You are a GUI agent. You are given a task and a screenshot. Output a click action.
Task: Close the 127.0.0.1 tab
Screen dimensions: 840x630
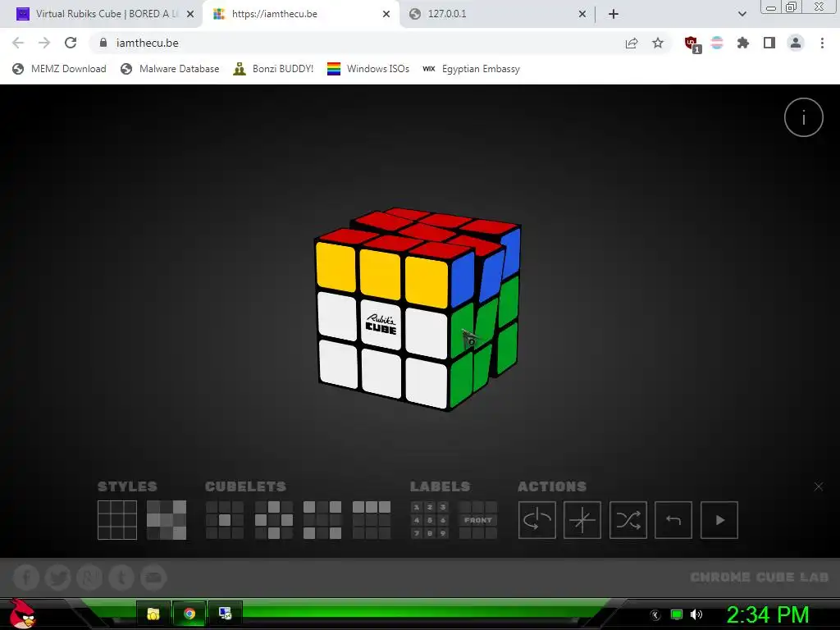pos(582,14)
